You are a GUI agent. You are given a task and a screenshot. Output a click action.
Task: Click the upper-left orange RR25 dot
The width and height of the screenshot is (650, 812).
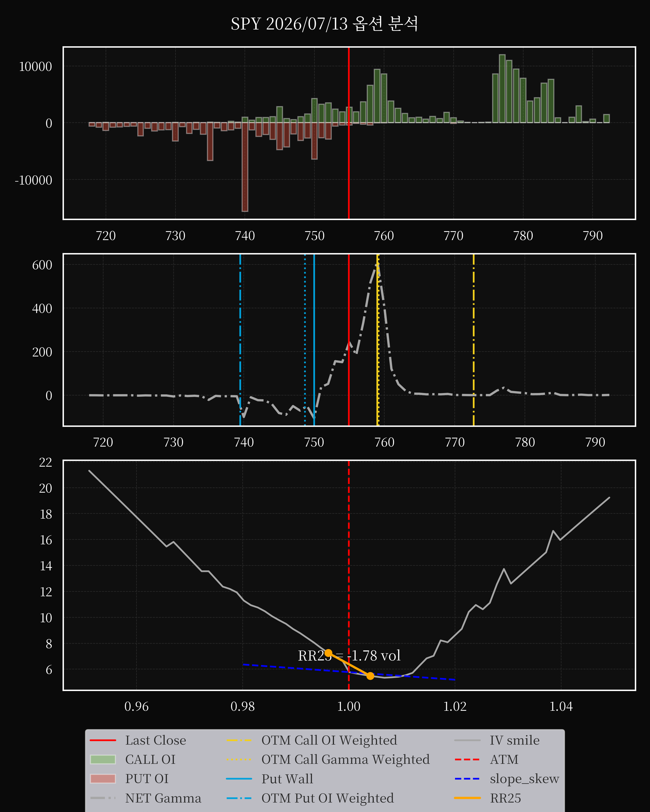[328, 653]
